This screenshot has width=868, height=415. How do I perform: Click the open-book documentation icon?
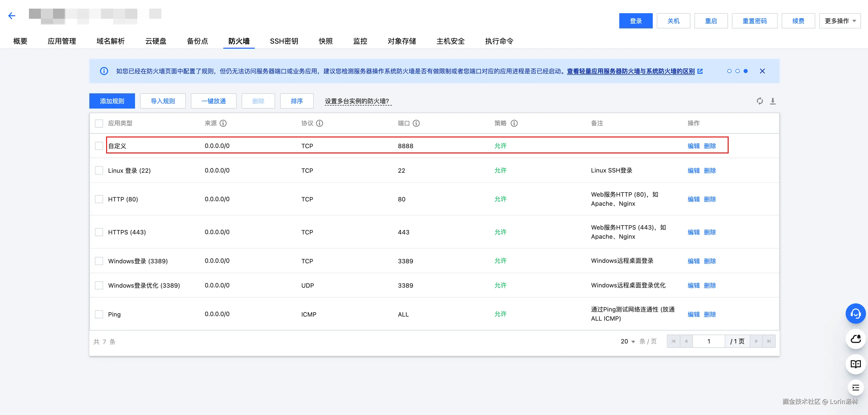pos(855,364)
